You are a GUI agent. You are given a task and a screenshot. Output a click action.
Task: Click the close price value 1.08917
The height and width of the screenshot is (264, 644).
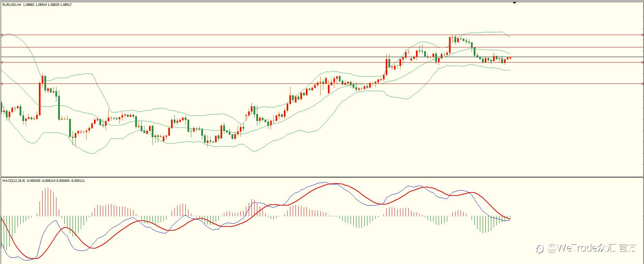tap(66, 5)
